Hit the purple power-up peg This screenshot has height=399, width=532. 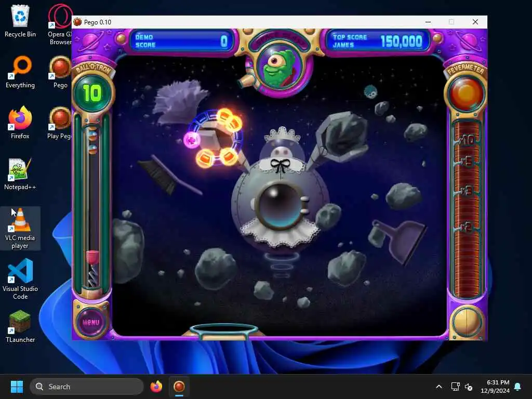pyautogui.click(x=192, y=140)
